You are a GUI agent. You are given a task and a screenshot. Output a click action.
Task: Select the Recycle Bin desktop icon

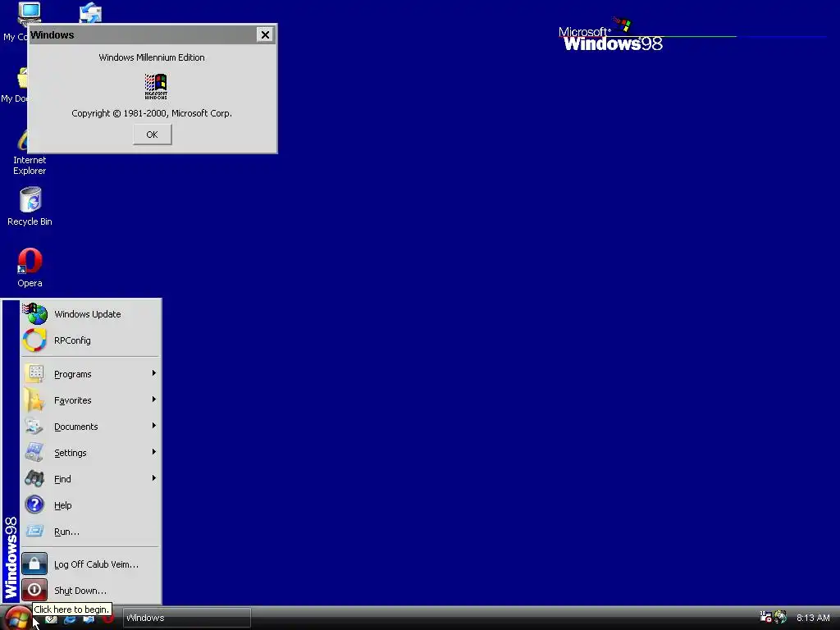[30, 207]
